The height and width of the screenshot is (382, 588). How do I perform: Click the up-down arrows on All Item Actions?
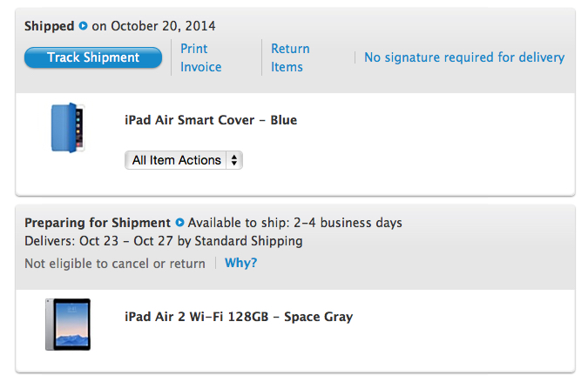(x=234, y=160)
